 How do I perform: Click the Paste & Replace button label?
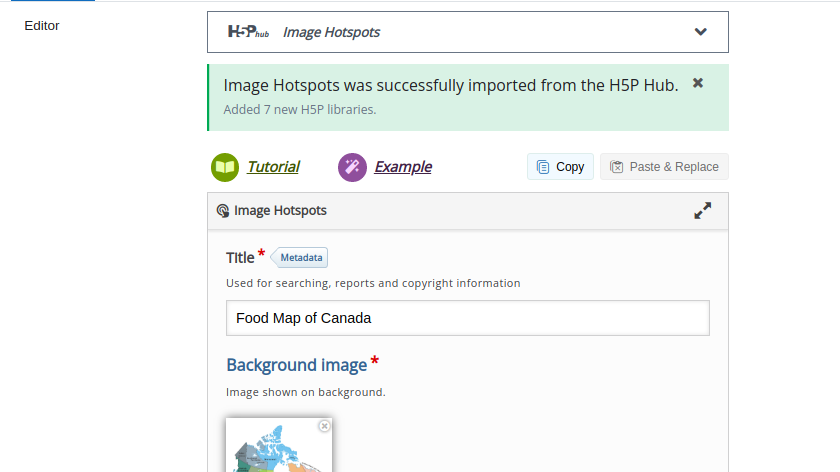point(674,167)
